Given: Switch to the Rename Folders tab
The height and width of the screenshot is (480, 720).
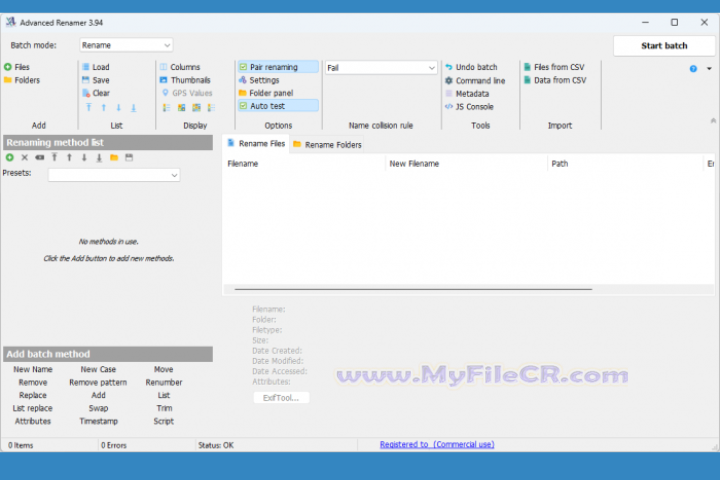Looking at the screenshot, I should pyautogui.click(x=327, y=145).
